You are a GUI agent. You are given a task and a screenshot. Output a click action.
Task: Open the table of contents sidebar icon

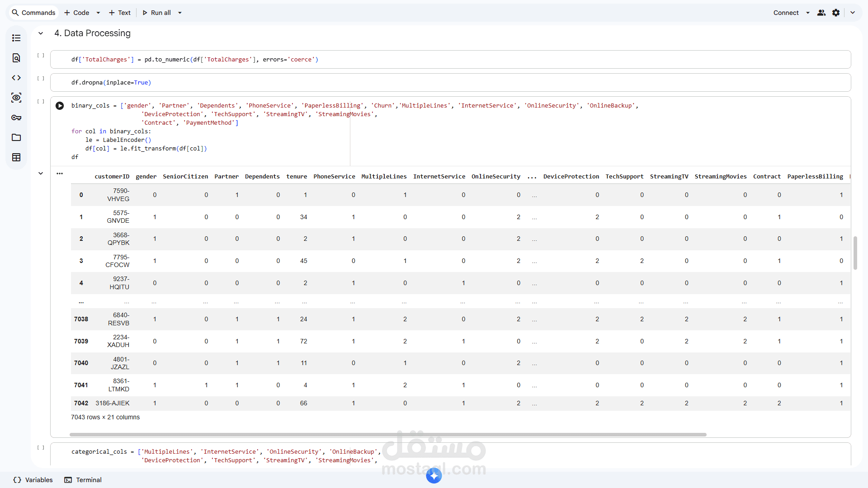(16, 38)
